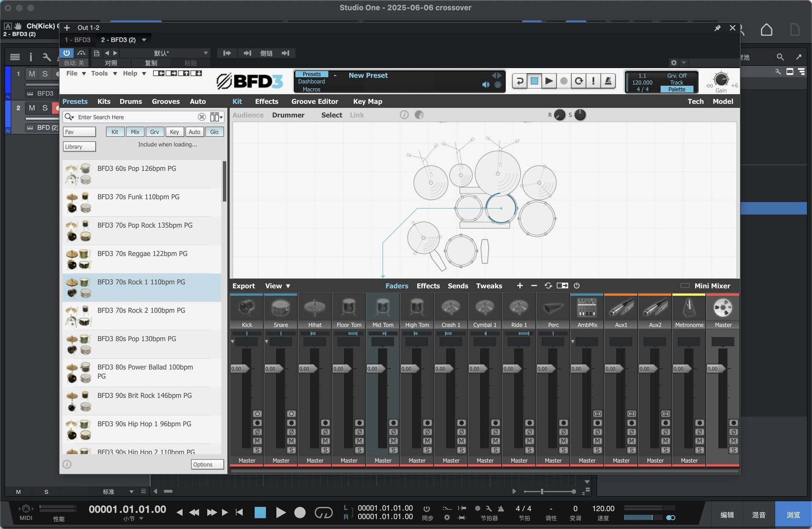The width and height of the screenshot is (812, 529).
Task: Click the BFD3 stop transport button
Action: (x=534, y=81)
